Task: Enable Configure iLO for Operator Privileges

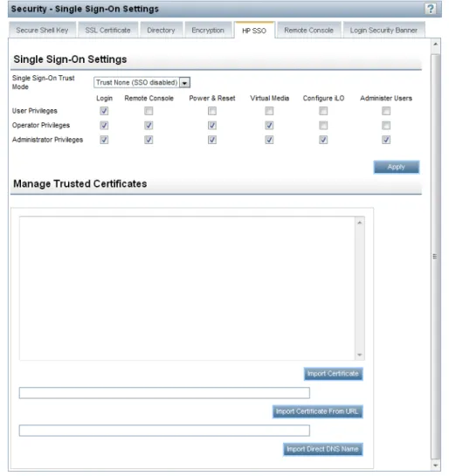Action: [323, 126]
